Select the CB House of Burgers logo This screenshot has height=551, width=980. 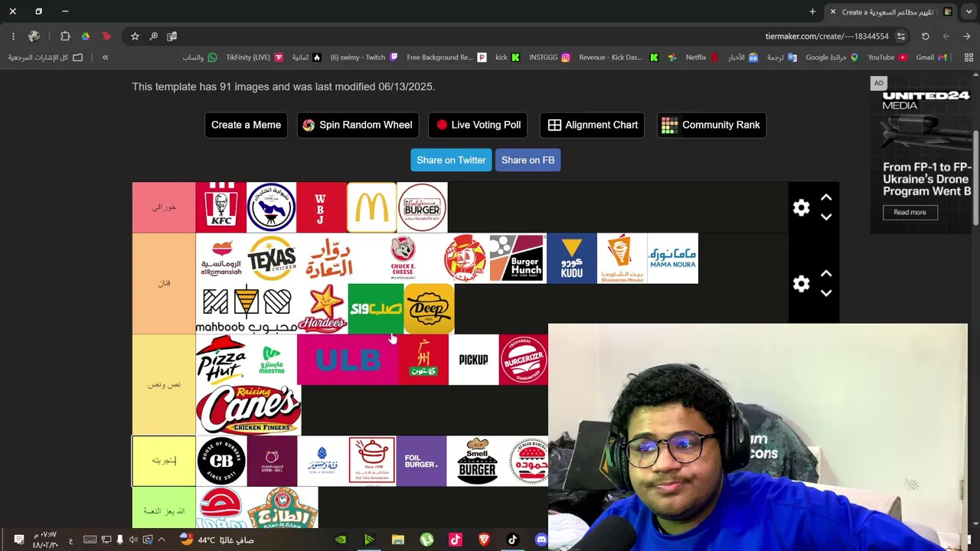220,461
